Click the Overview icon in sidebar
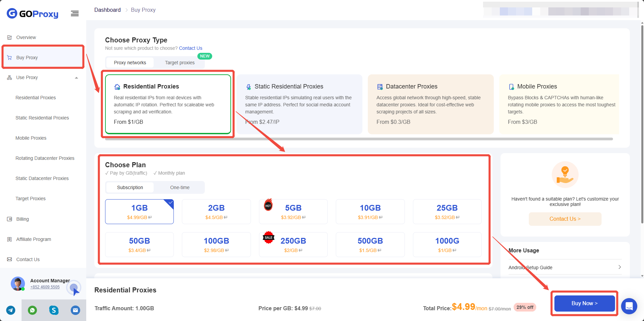644x321 pixels. pos(9,37)
